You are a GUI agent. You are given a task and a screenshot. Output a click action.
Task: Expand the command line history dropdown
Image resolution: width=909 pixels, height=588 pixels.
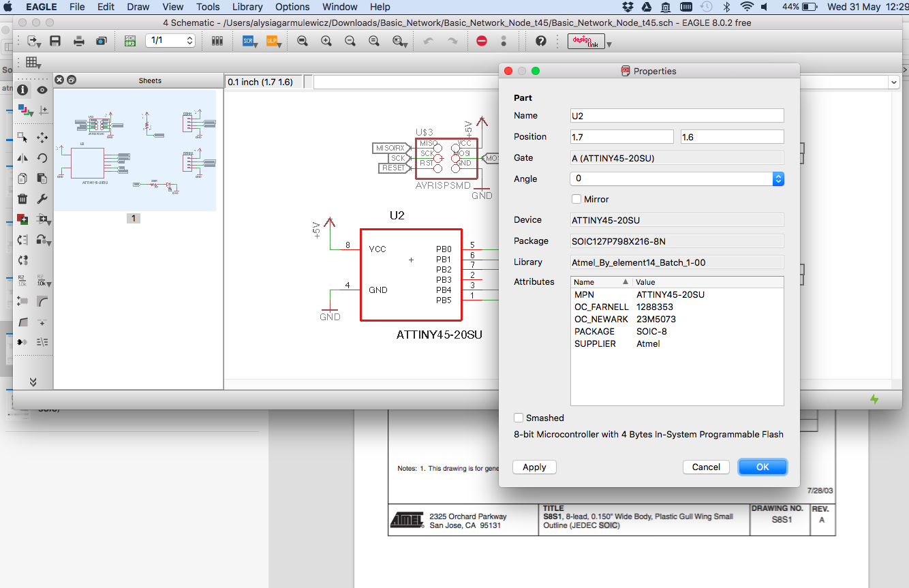[x=894, y=82]
